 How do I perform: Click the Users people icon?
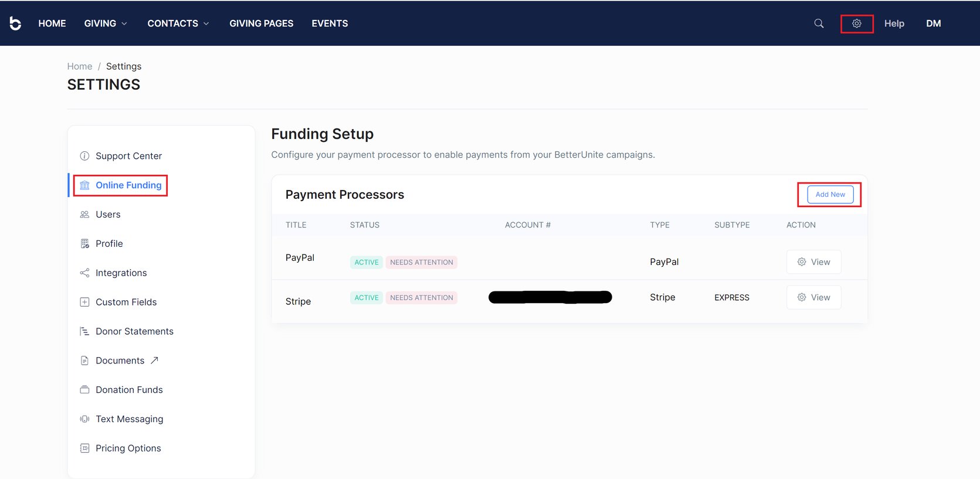(x=84, y=215)
